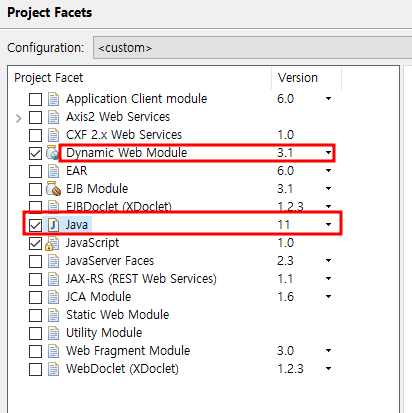Click the JCA Module file icon
This screenshot has height=413, width=412.
tap(53, 297)
